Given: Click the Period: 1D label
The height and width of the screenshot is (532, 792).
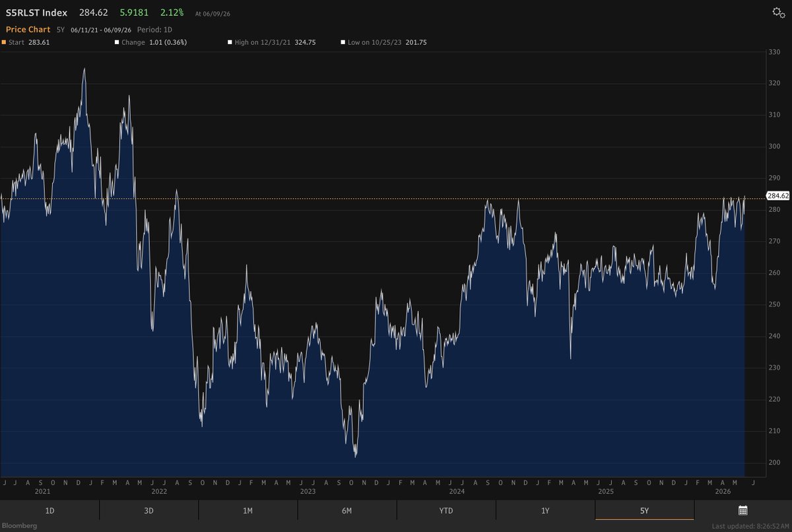Looking at the screenshot, I should (154, 30).
